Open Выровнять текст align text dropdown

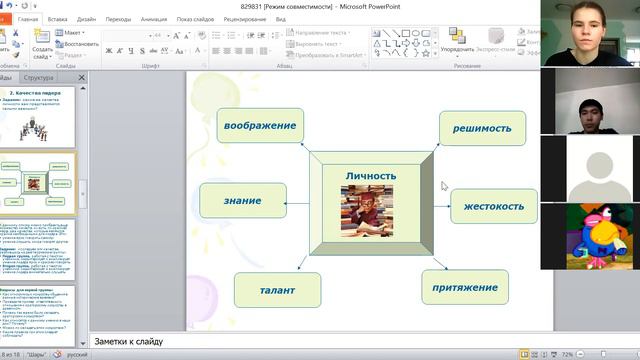click(x=314, y=44)
